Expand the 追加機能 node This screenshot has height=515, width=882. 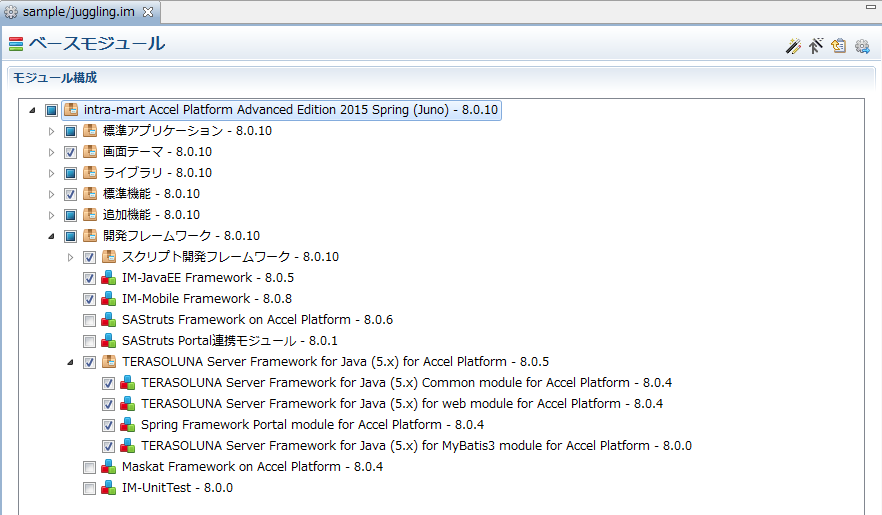[x=51, y=215]
